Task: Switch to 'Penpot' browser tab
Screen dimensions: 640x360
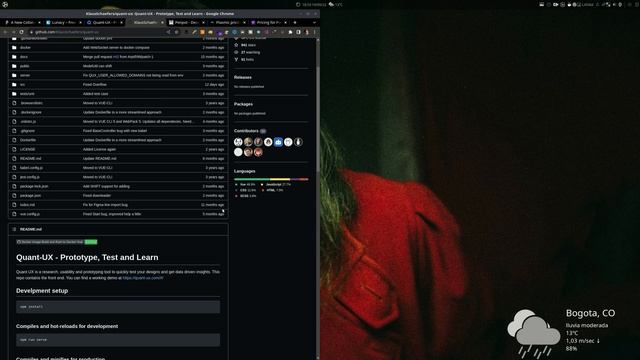Action: pos(186,22)
